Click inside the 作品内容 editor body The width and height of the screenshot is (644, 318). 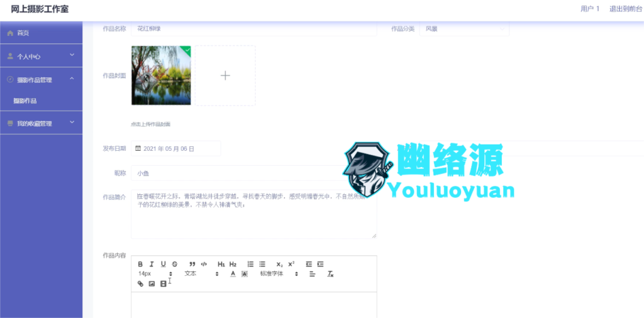click(254, 305)
